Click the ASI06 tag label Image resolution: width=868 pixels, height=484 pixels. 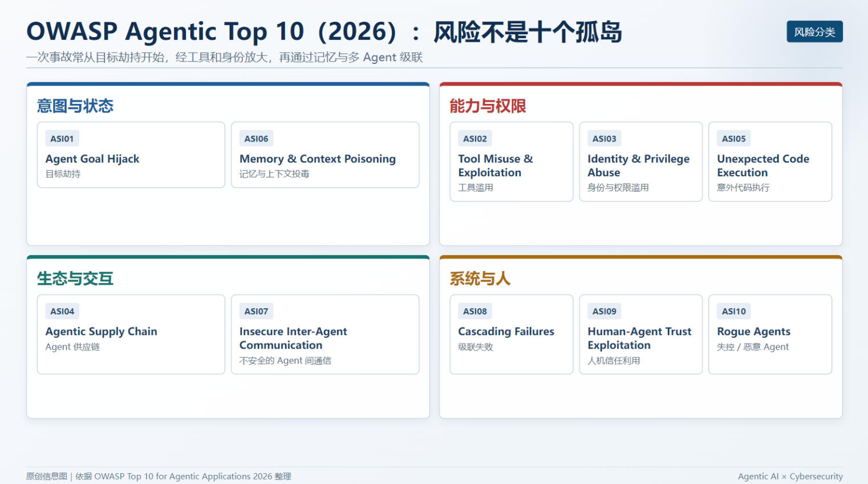257,139
